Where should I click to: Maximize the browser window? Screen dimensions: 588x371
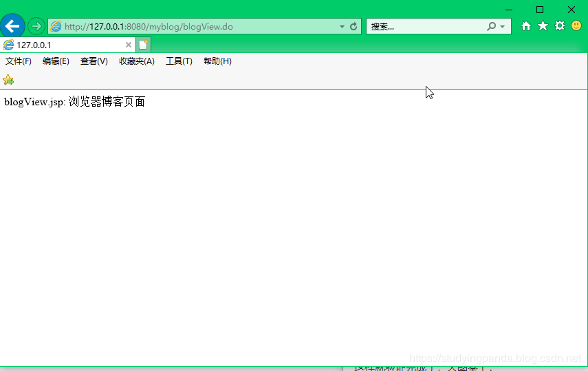(x=540, y=10)
